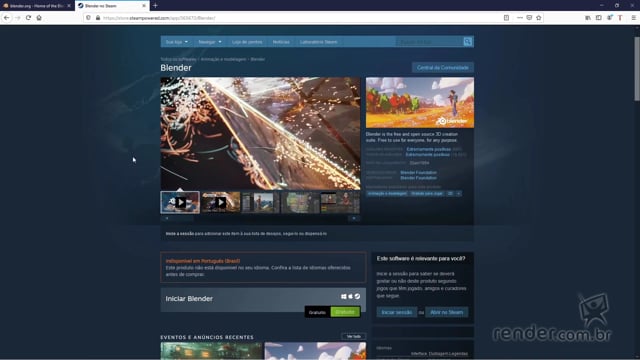Open Central da Comunidade
This screenshot has height=360, width=640.
click(442, 67)
